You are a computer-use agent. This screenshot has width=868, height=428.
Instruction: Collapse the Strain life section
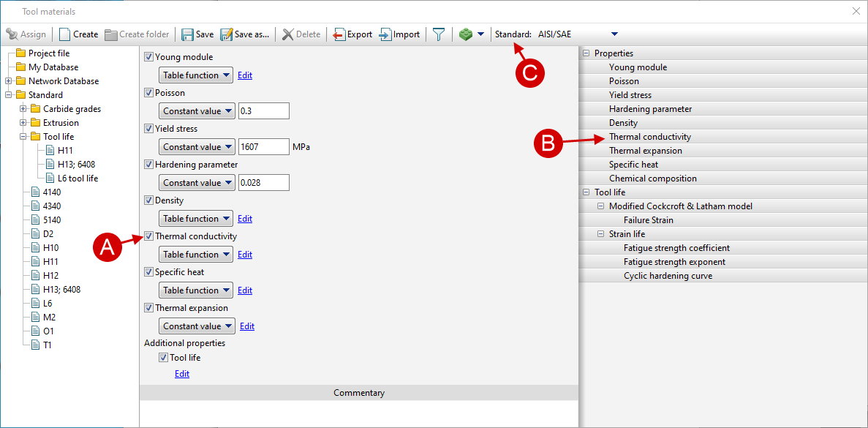(600, 233)
